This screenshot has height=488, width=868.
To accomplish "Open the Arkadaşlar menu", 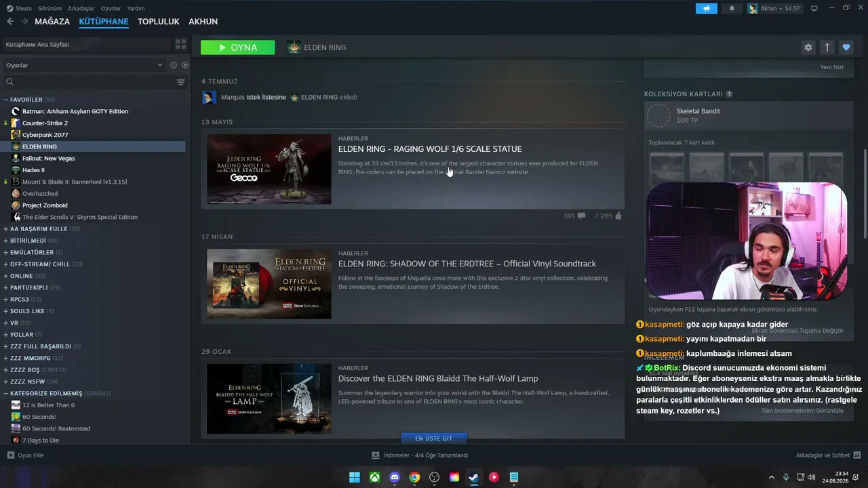I will click(x=81, y=9).
